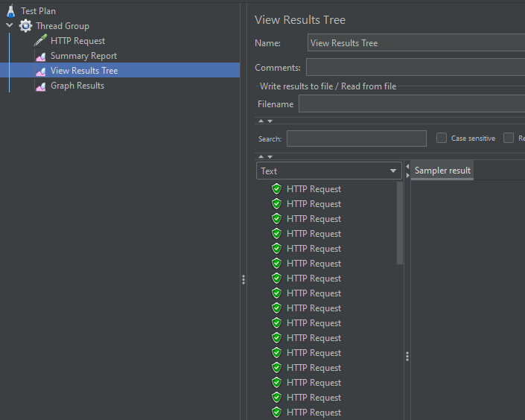Click left collapse arrow beside Sampler result tab
This screenshot has width=525, height=420.
(x=407, y=167)
